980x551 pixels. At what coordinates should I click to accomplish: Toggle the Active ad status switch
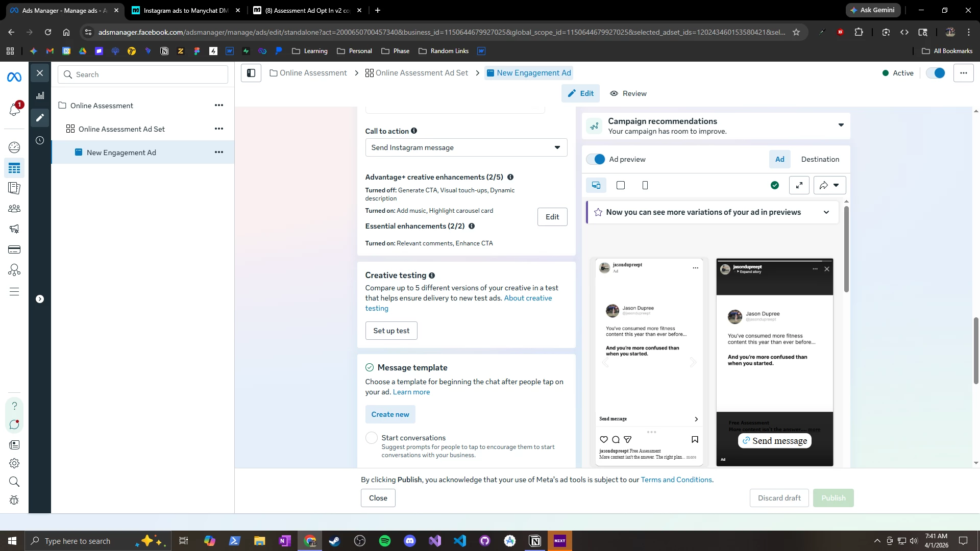pyautogui.click(x=936, y=73)
